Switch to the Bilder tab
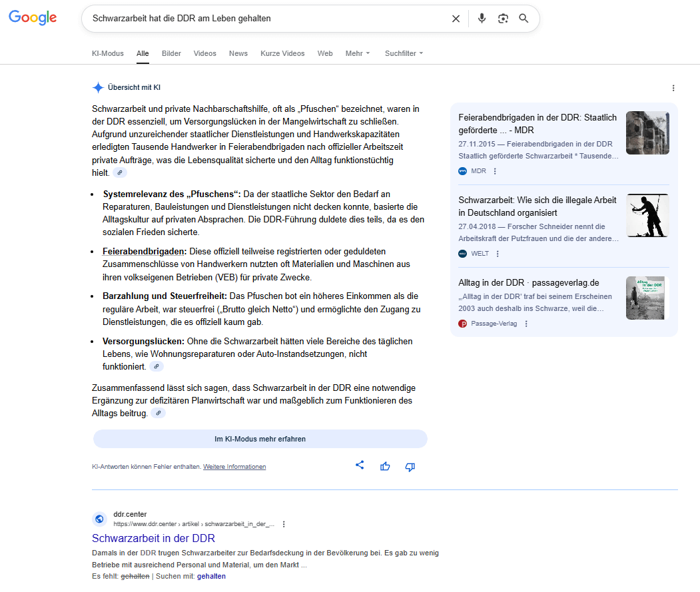700x592 pixels. tap(171, 53)
